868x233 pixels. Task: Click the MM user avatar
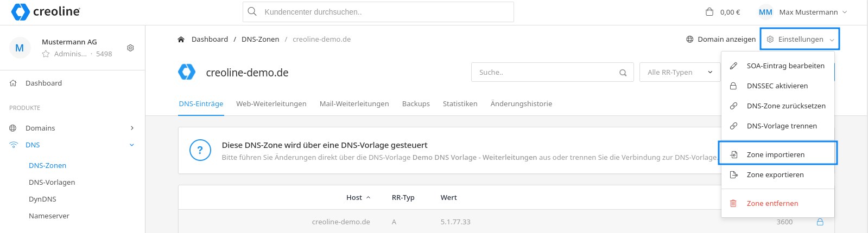[765, 12]
